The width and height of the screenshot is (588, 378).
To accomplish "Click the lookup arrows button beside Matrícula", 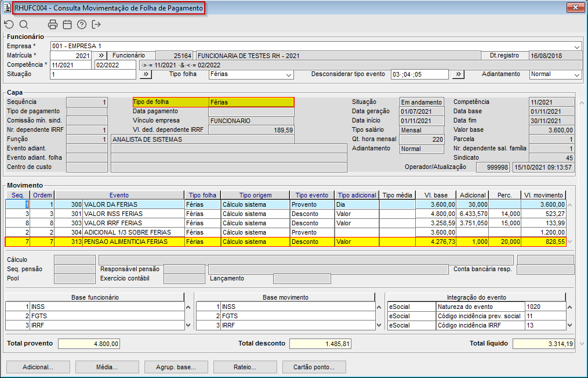I will point(100,56).
